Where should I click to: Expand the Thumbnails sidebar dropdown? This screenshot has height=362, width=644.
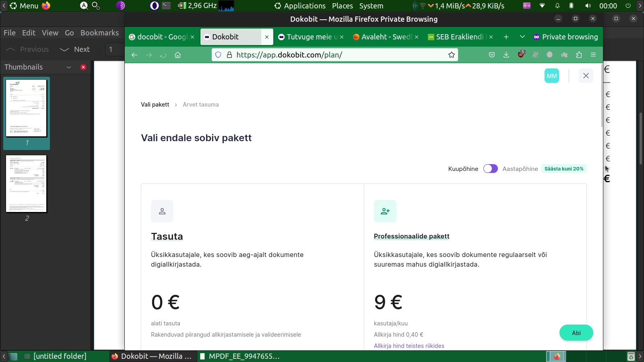coord(69,67)
